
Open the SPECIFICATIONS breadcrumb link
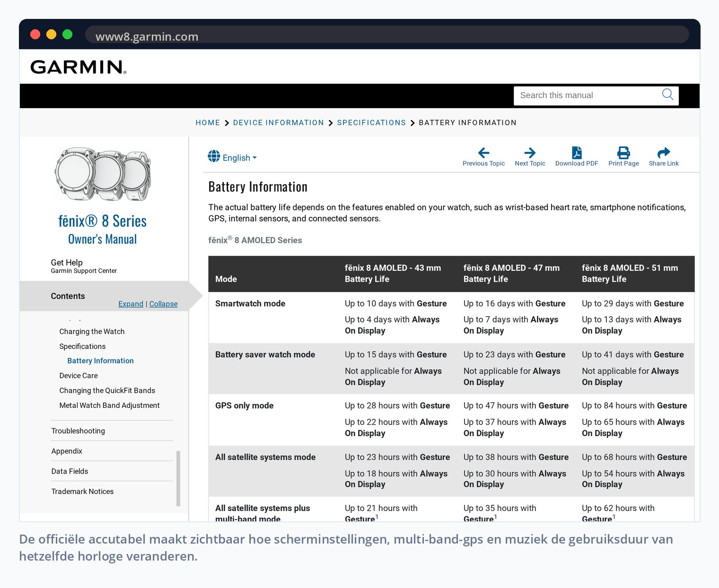[x=371, y=123]
